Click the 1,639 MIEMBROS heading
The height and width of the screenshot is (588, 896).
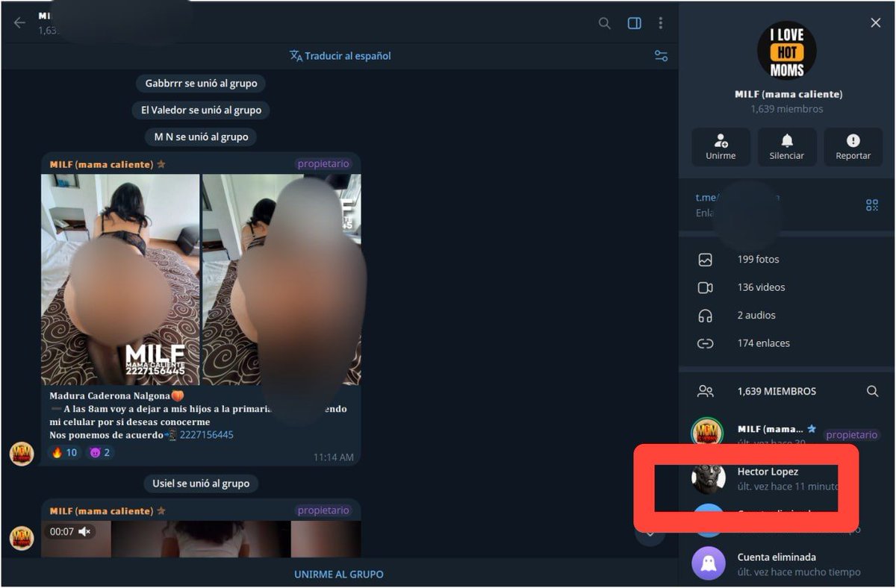(777, 391)
